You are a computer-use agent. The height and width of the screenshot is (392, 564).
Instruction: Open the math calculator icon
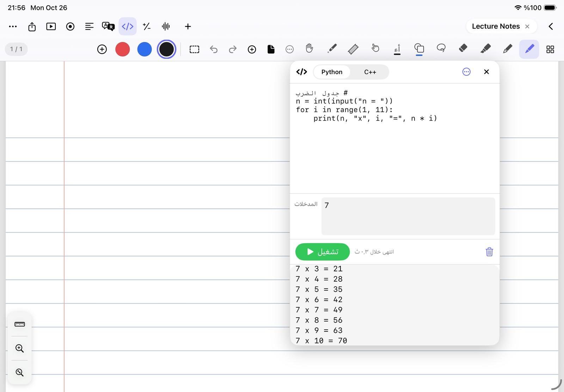[147, 26]
